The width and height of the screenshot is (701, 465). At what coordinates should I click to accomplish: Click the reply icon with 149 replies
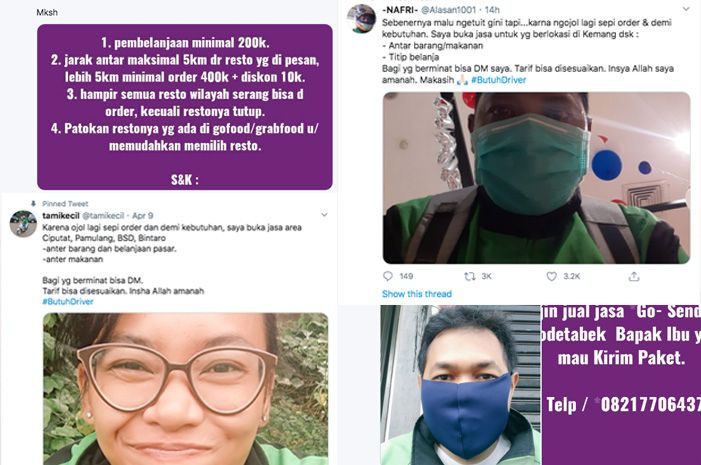pyautogui.click(x=388, y=276)
